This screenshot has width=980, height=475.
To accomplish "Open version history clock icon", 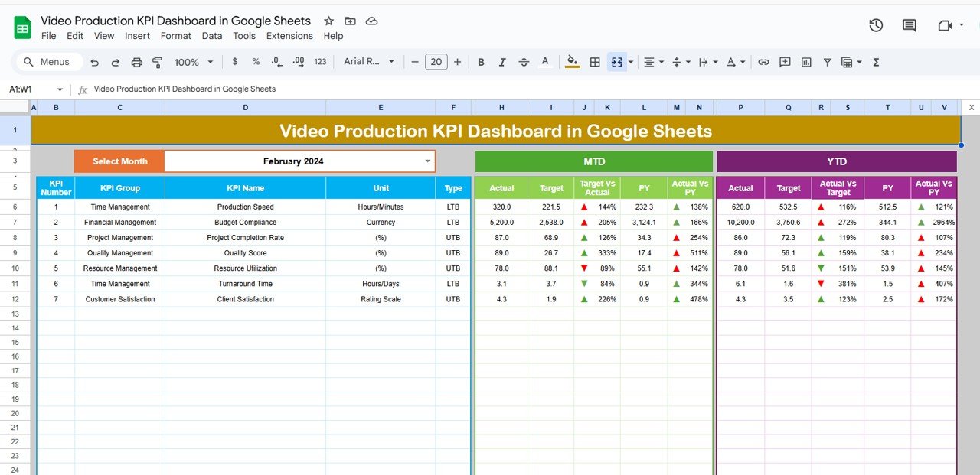I will [x=876, y=25].
